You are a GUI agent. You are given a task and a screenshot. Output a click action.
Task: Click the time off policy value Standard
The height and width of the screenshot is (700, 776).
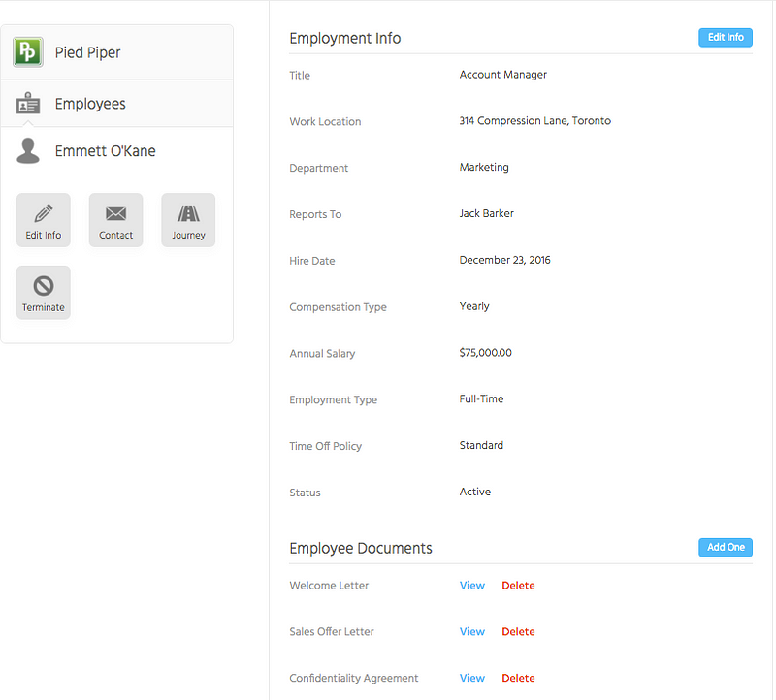coord(481,446)
